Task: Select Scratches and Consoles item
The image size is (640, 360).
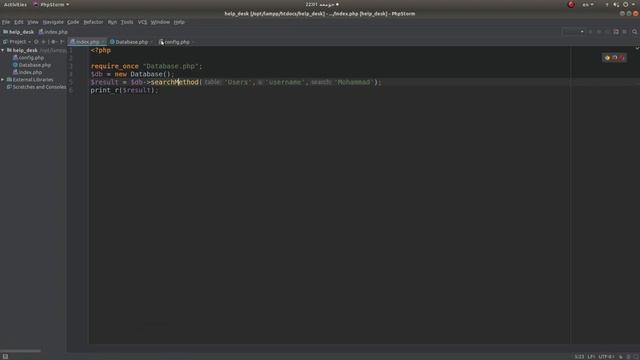Action: [x=36, y=87]
